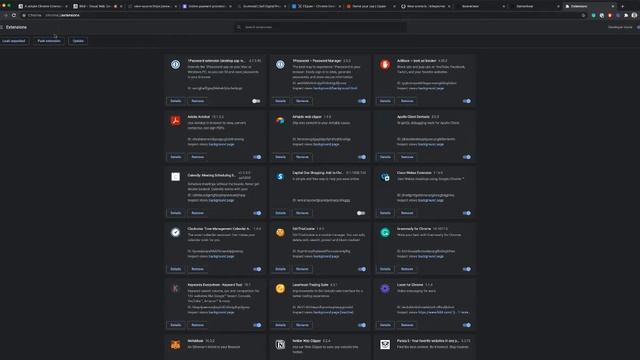The image size is (640, 360).
Task: Remove the EditThisCookie extension
Action: coord(302,269)
